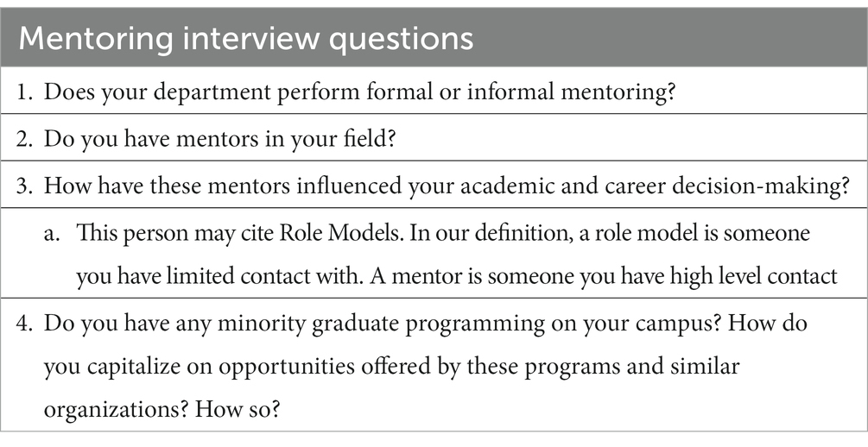
Task: Click the word 'questions' in the header
Action: point(401,40)
